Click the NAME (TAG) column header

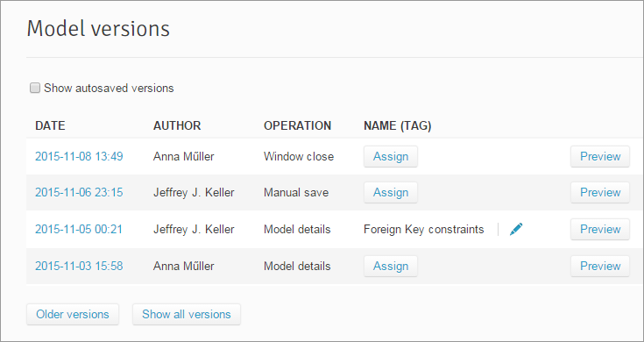pyautogui.click(x=398, y=125)
